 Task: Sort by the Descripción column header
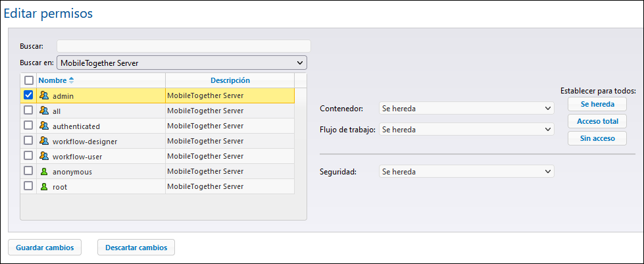click(x=230, y=80)
